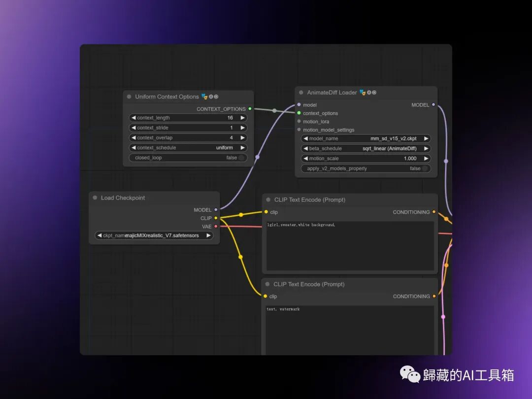Open the beta_schedule dropdown showing sqrt_linear (AnimateDiff)
Screen dimensions: 532x399
[366, 149]
